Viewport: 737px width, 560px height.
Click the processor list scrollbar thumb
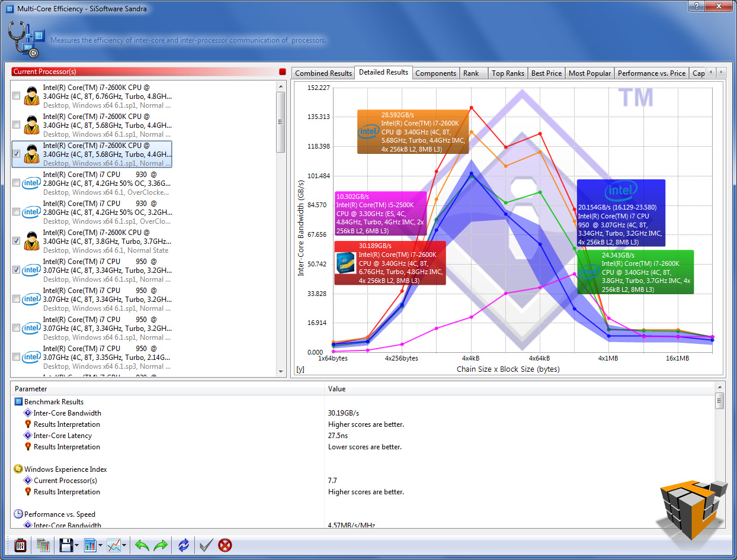281,122
